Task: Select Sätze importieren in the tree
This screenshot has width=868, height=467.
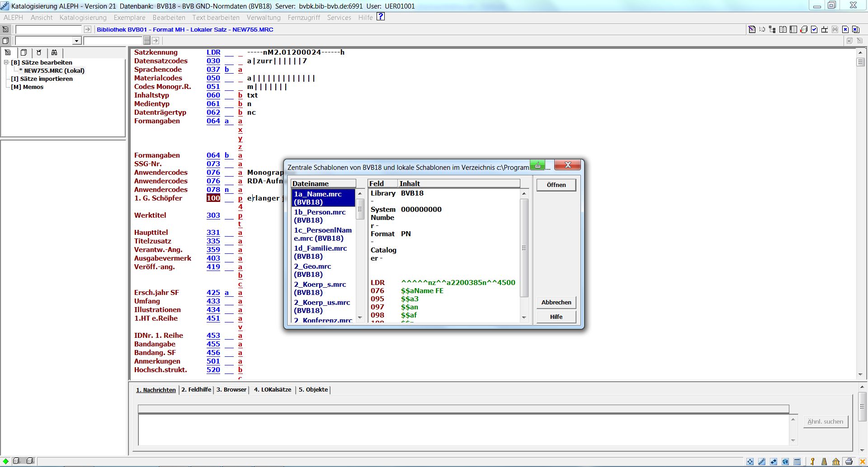Action: tap(46, 79)
